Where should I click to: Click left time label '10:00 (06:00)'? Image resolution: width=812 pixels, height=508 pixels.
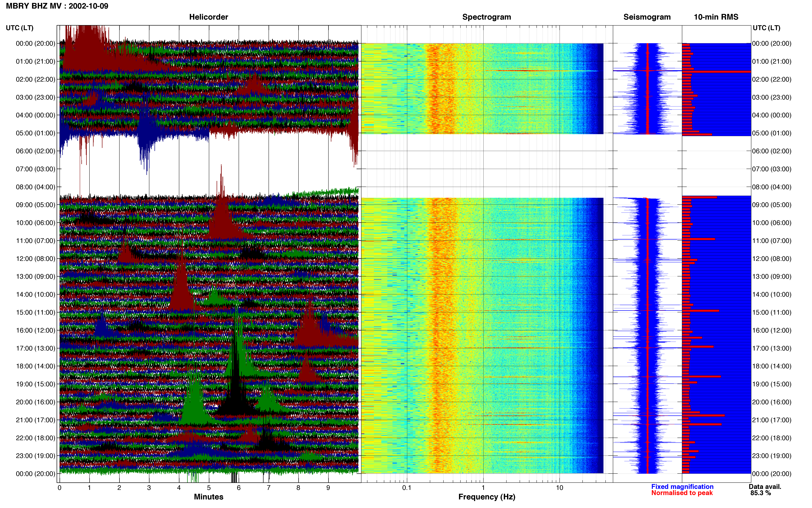[x=36, y=223]
